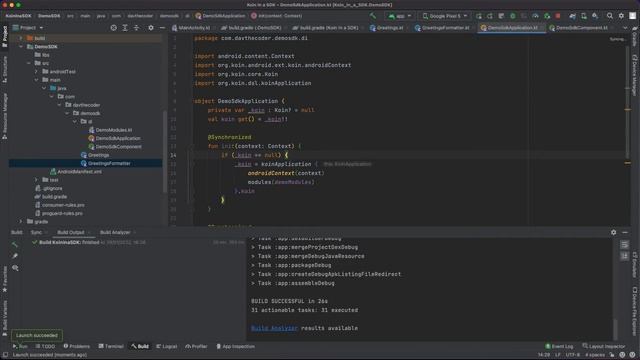Toggle the Emulator right-side button

click(635, 264)
